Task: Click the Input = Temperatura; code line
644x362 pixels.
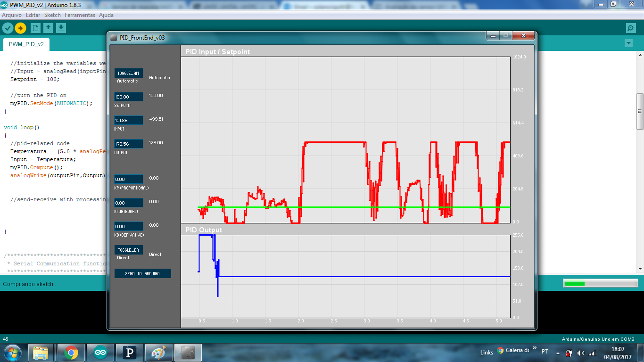Action: [43, 159]
